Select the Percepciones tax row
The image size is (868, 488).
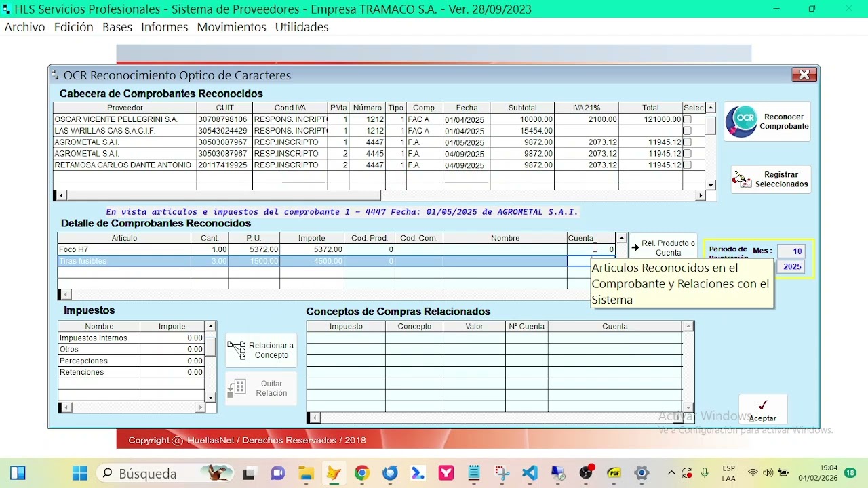(x=131, y=361)
